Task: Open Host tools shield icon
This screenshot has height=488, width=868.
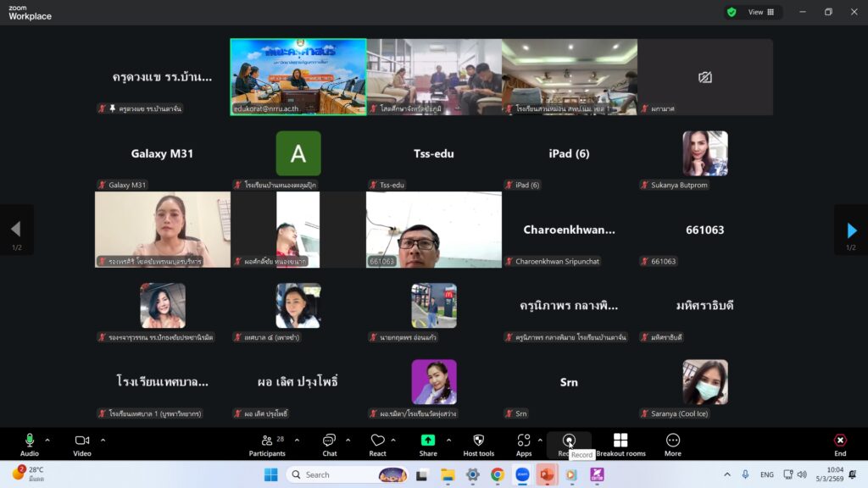Action: (478, 444)
